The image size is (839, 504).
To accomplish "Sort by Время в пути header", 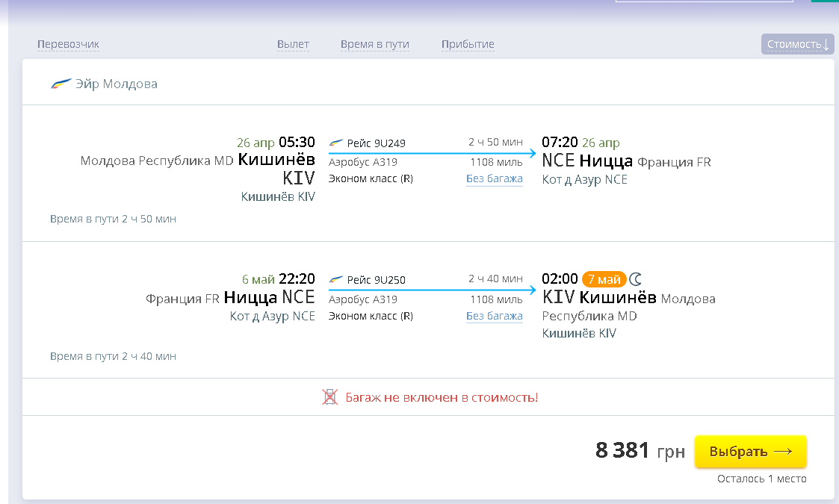I will click(374, 44).
